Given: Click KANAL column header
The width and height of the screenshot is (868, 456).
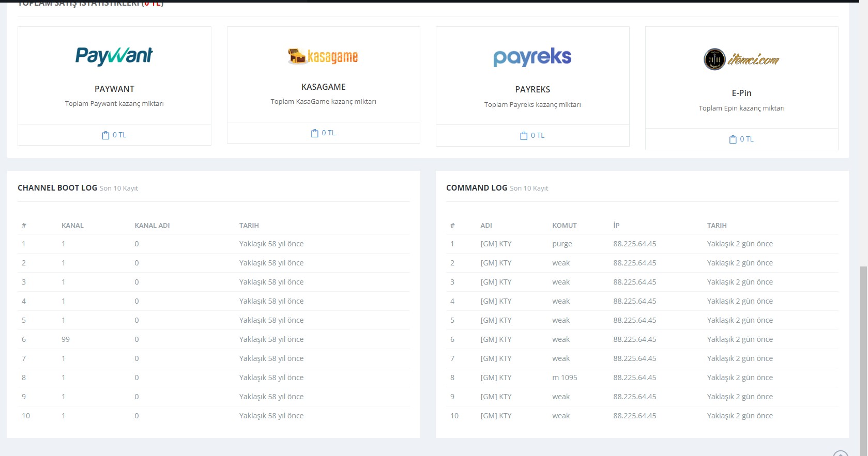Looking at the screenshot, I should coord(72,226).
